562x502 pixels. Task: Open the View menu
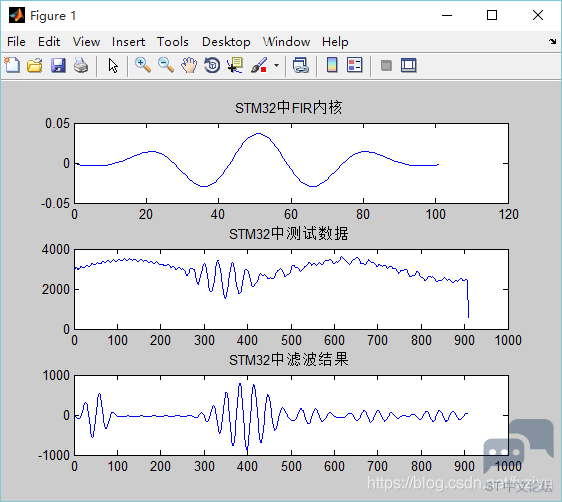click(x=86, y=42)
